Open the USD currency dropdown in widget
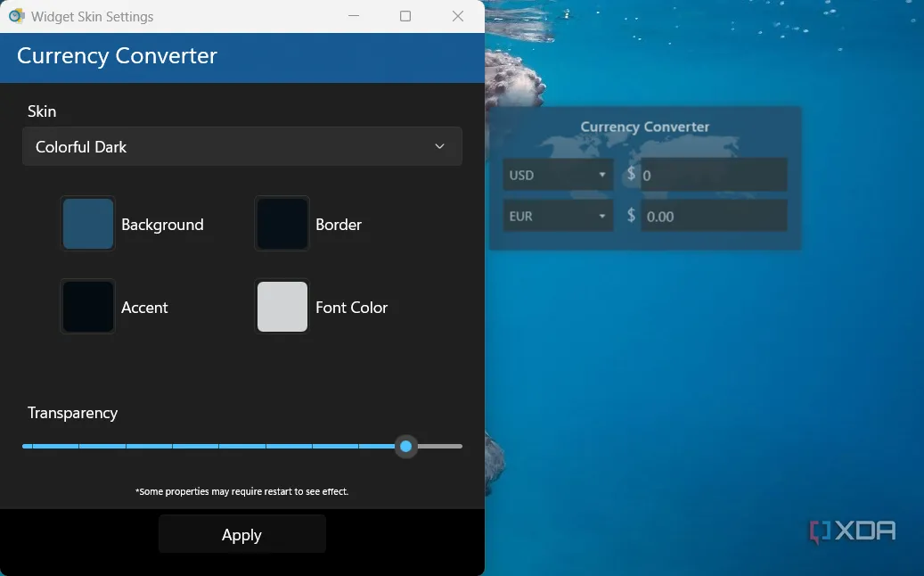924x576 pixels. click(x=558, y=175)
